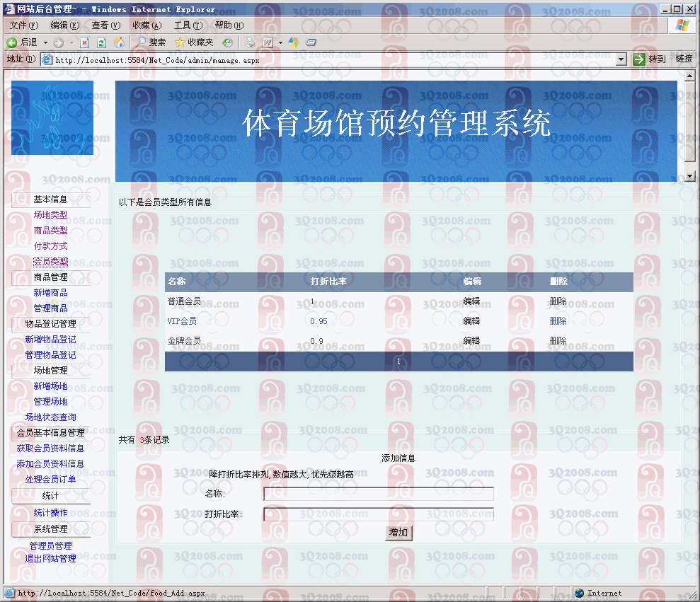The image size is (700, 602).
Task: Select the 名称 column header
Action: point(177,282)
